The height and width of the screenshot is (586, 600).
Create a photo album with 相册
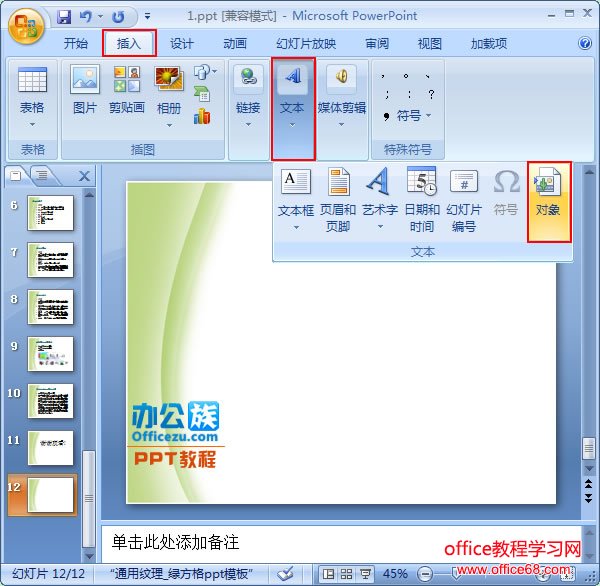point(169,90)
